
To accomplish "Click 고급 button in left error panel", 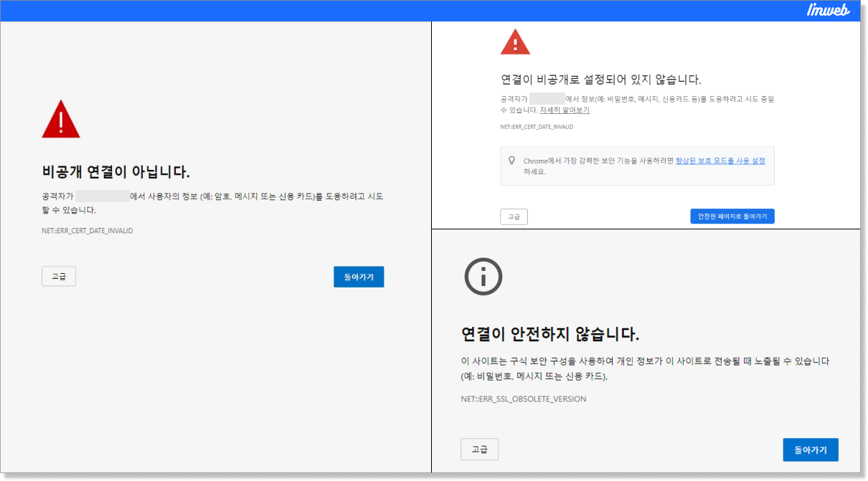I will [59, 276].
